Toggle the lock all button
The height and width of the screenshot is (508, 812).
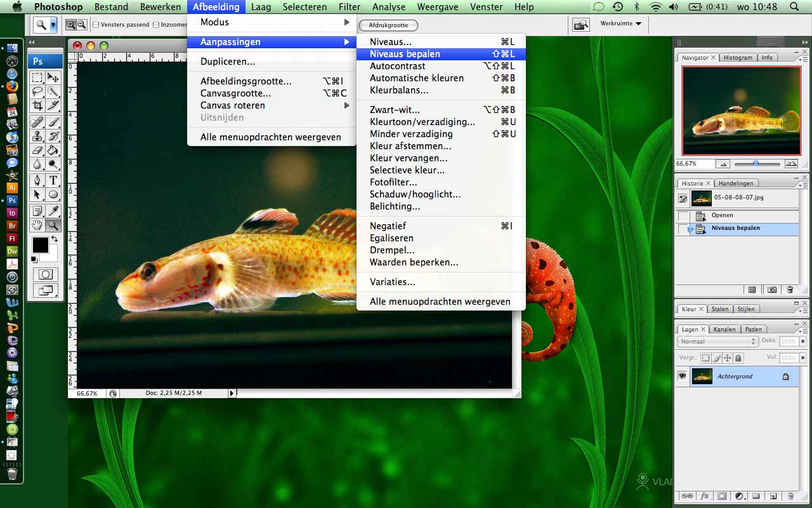pyautogui.click(x=738, y=358)
